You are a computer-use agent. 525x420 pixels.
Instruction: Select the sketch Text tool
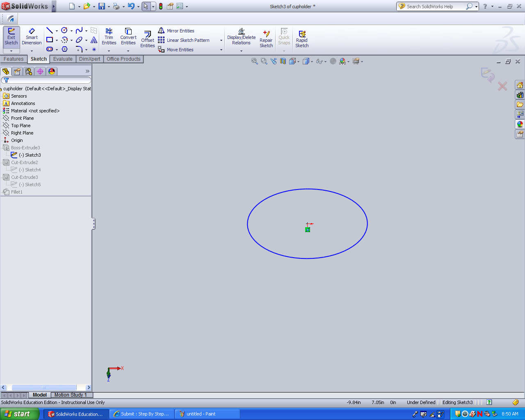tap(94, 40)
